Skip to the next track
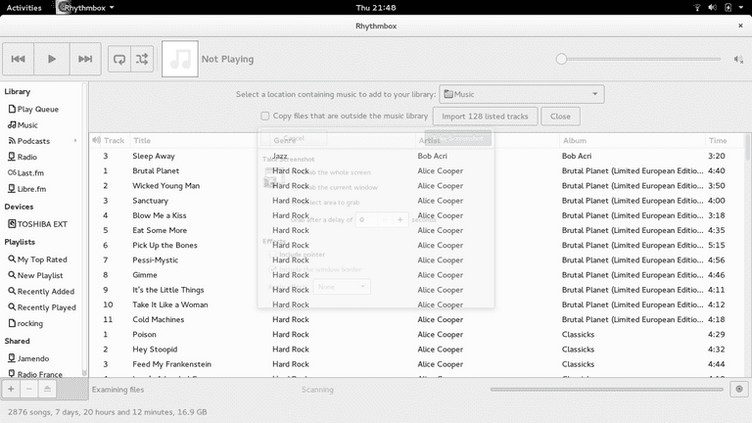The width and height of the screenshot is (752, 423). pyautogui.click(x=85, y=59)
